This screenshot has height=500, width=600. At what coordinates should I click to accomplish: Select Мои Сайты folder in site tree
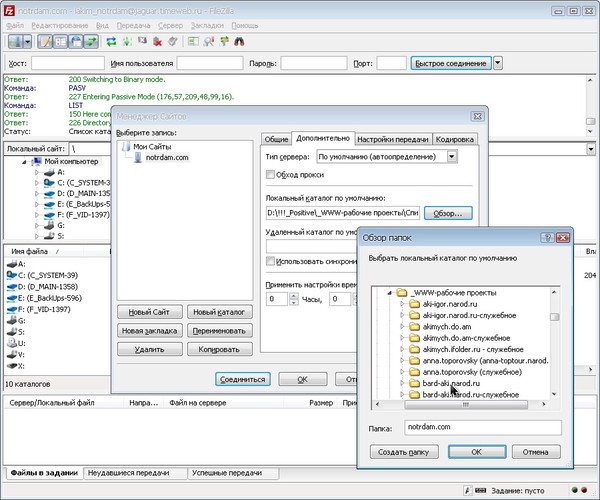click(152, 147)
